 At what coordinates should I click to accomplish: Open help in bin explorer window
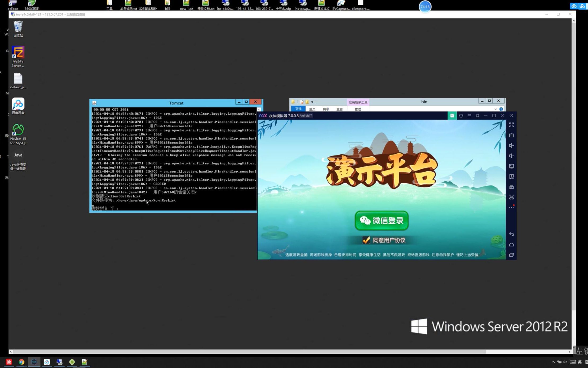[x=501, y=109]
